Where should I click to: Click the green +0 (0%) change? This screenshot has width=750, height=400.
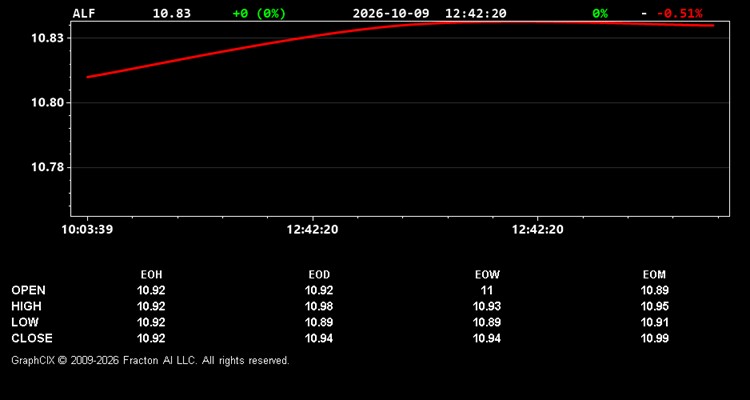pos(259,13)
